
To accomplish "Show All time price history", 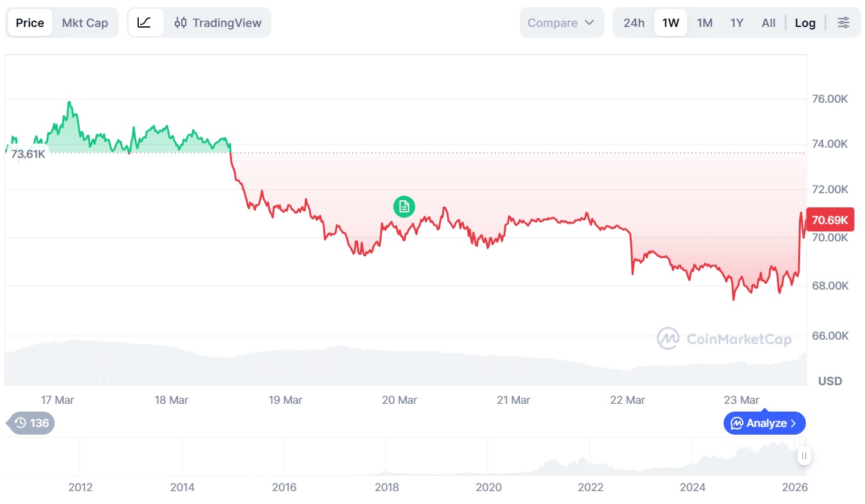I will point(768,23).
